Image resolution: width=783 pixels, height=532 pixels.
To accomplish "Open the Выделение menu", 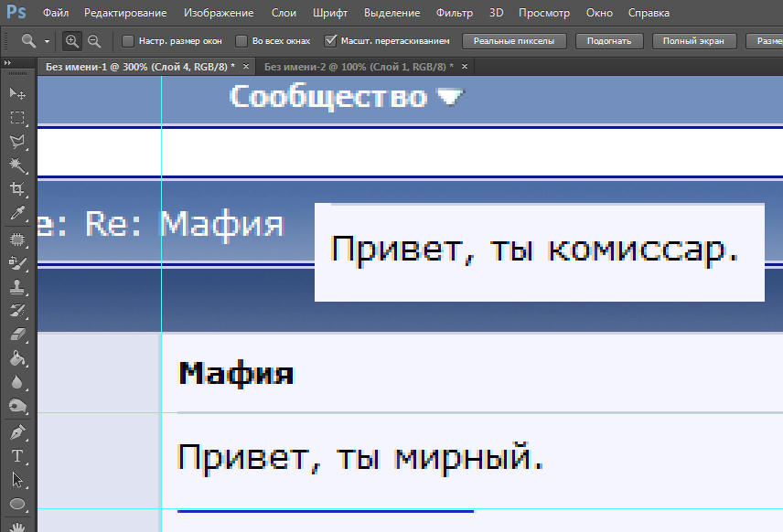I will (392, 13).
